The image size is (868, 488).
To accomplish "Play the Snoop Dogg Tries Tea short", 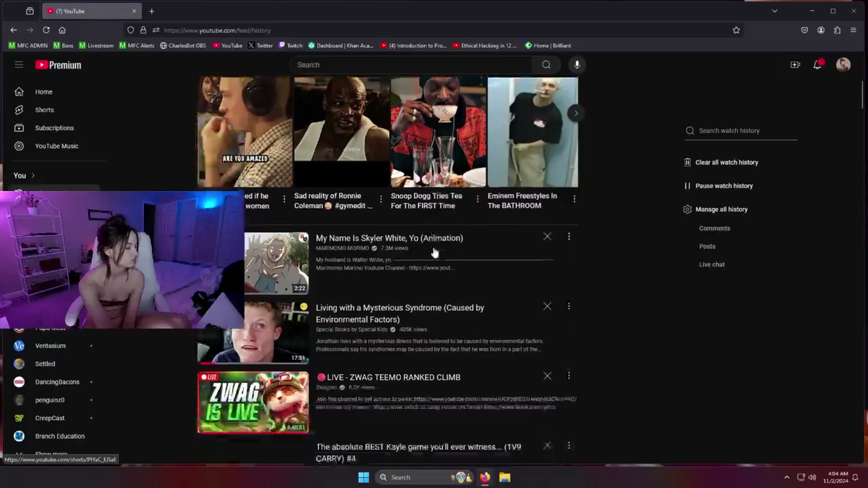I will 438,131.
